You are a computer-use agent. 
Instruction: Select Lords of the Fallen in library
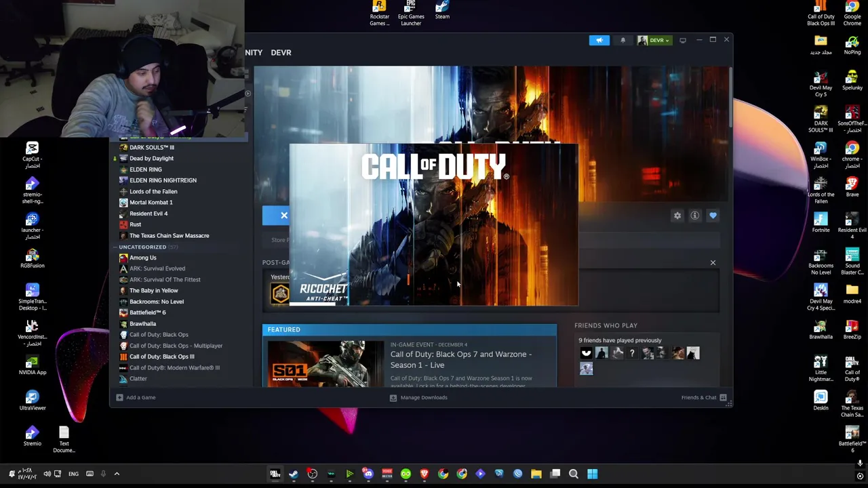153,191
